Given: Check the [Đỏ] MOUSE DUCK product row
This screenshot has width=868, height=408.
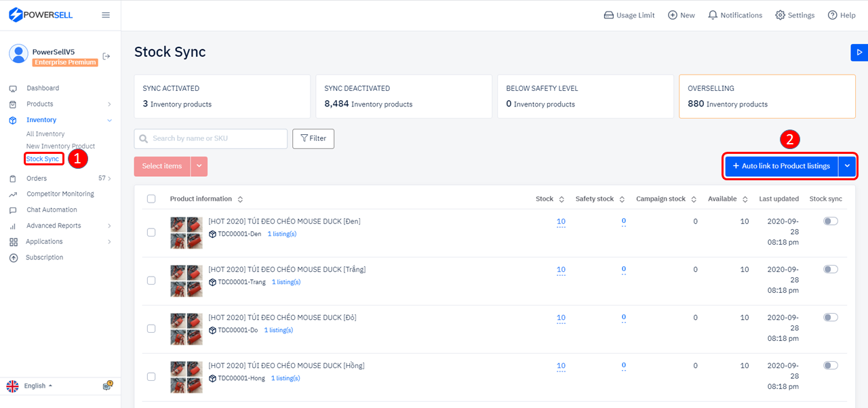Looking at the screenshot, I should click(x=151, y=329).
